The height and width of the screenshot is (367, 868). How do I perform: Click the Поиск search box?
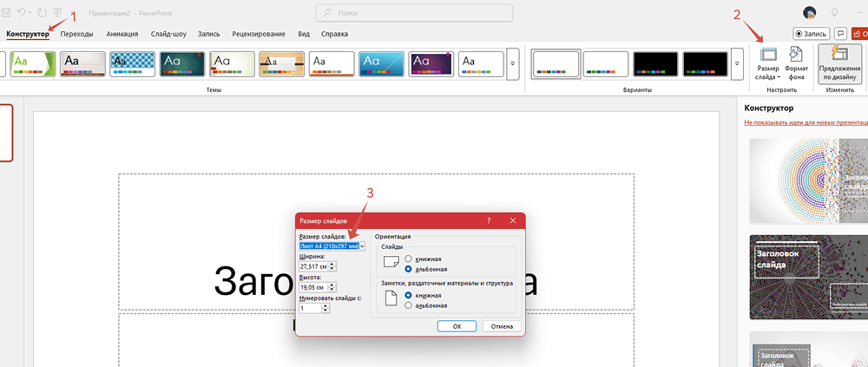[414, 13]
